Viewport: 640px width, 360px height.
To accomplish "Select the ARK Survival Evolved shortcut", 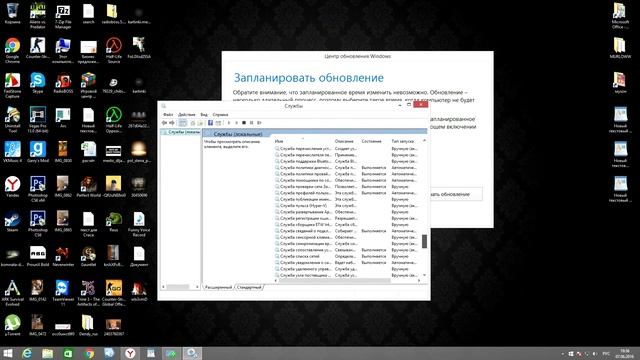I will [x=13, y=293].
